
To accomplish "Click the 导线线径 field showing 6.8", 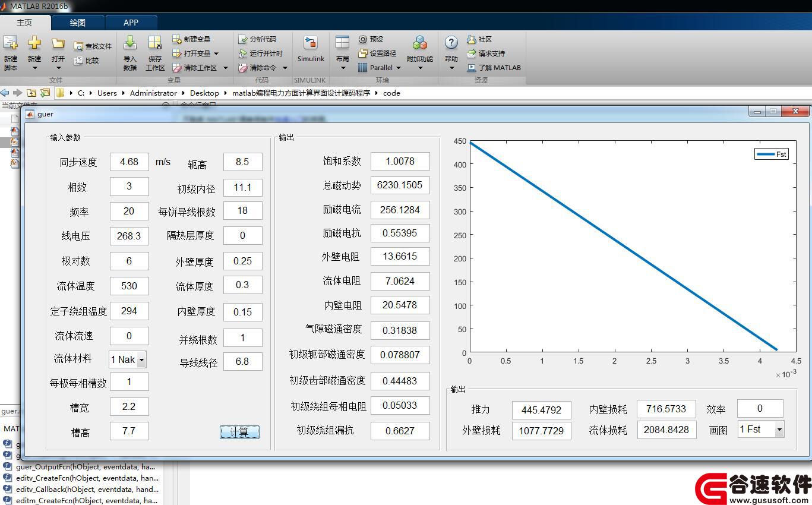I will [242, 361].
